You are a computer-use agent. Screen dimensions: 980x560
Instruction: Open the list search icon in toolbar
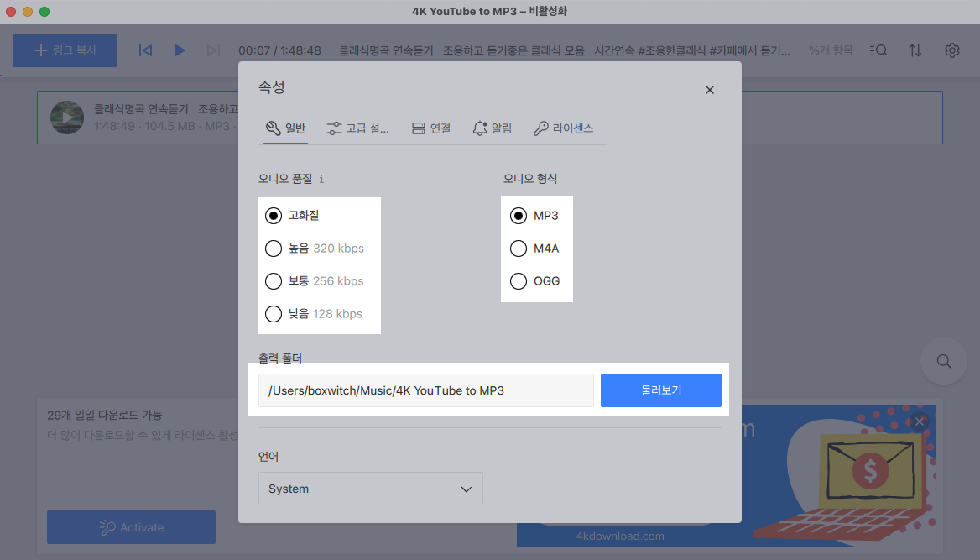click(x=878, y=50)
